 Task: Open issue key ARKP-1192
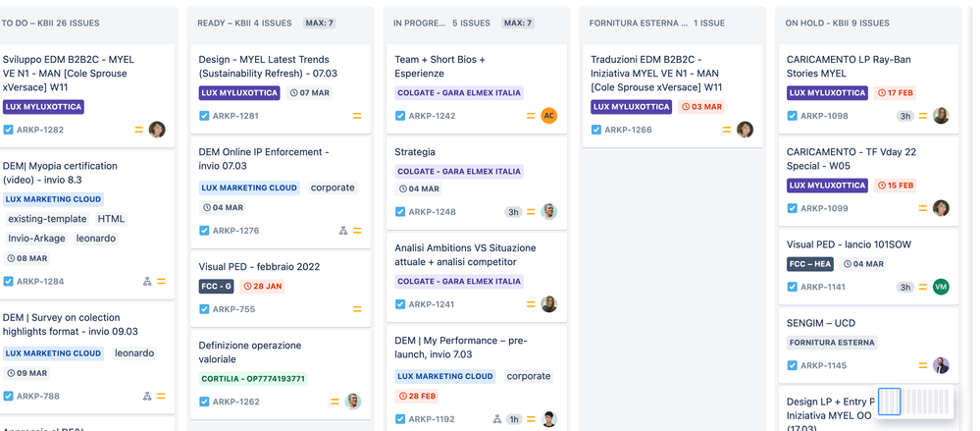[432, 419]
